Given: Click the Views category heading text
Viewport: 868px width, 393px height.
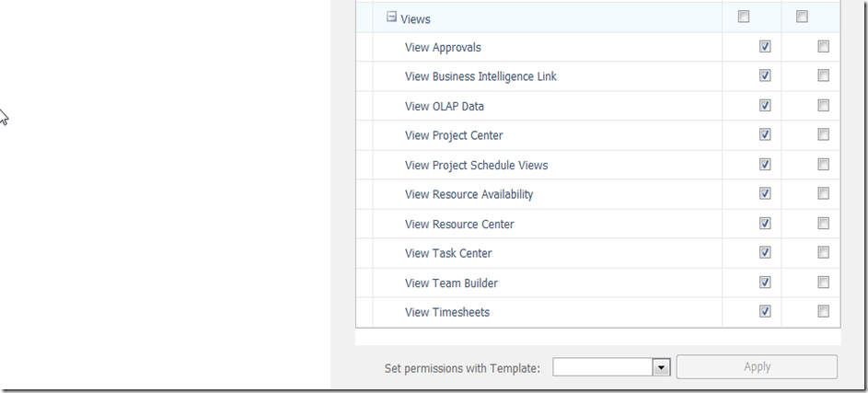Looking at the screenshot, I should [415, 18].
